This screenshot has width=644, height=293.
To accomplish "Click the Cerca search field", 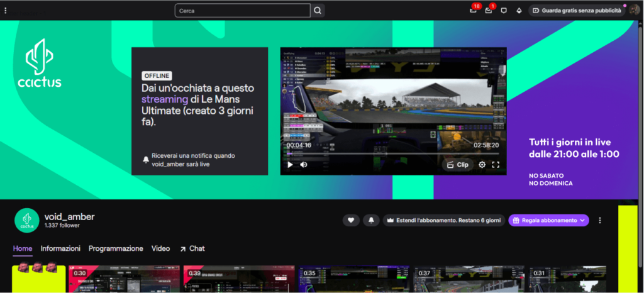I will [242, 11].
